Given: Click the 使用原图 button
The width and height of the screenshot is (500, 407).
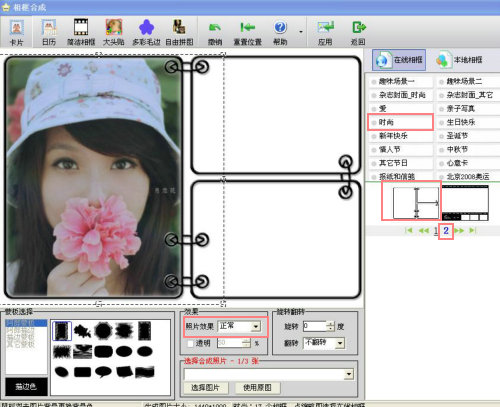Looking at the screenshot, I should click(257, 388).
